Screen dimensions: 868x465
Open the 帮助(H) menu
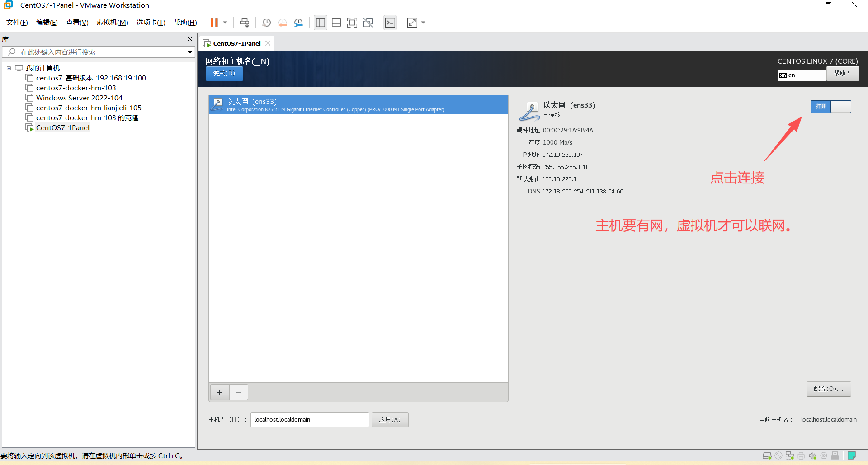pyautogui.click(x=185, y=23)
